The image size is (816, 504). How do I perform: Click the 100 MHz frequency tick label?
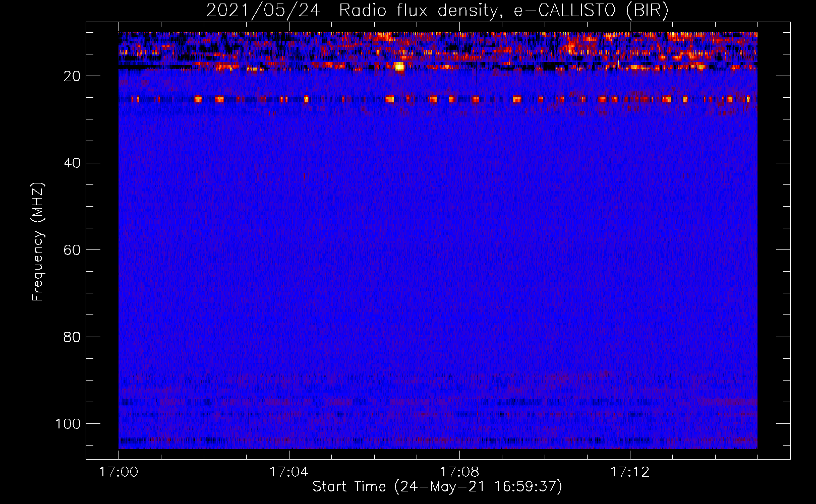(x=68, y=424)
